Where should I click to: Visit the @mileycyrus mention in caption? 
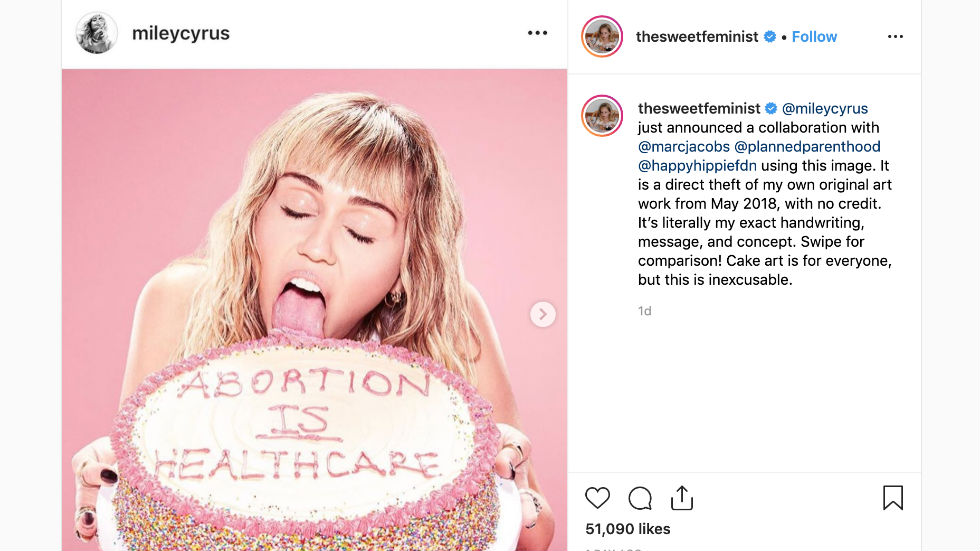pyautogui.click(x=825, y=108)
